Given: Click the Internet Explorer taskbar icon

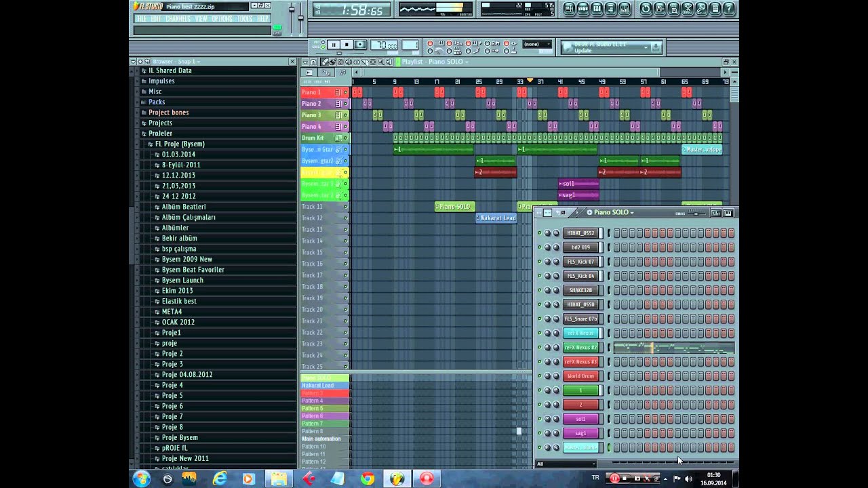Looking at the screenshot, I should point(220,479).
